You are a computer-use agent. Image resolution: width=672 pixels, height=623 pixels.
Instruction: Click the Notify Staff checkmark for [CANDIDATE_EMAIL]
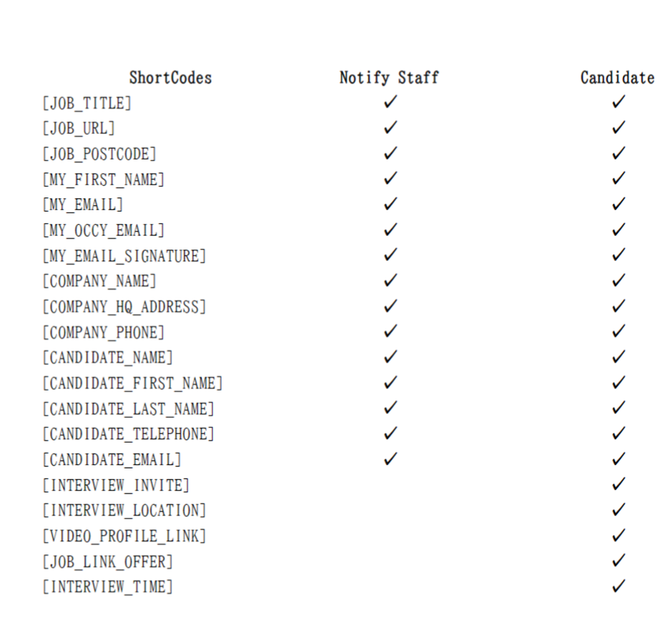(390, 458)
